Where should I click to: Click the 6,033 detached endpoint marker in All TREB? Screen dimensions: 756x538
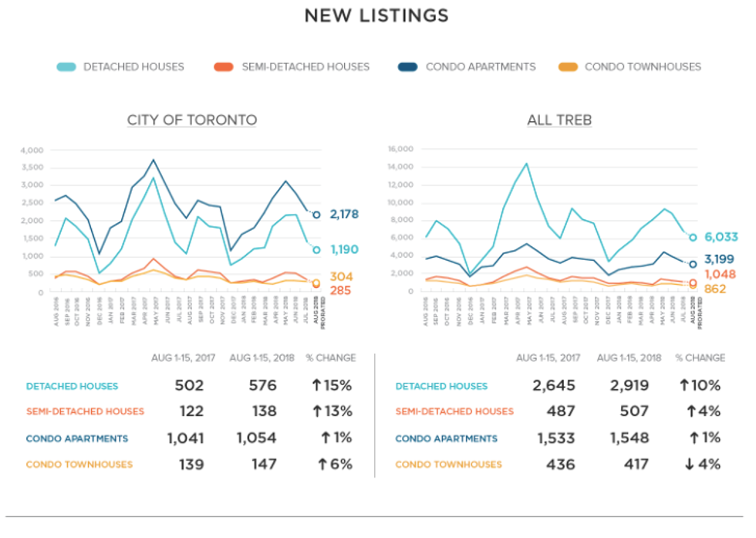tap(693, 238)
